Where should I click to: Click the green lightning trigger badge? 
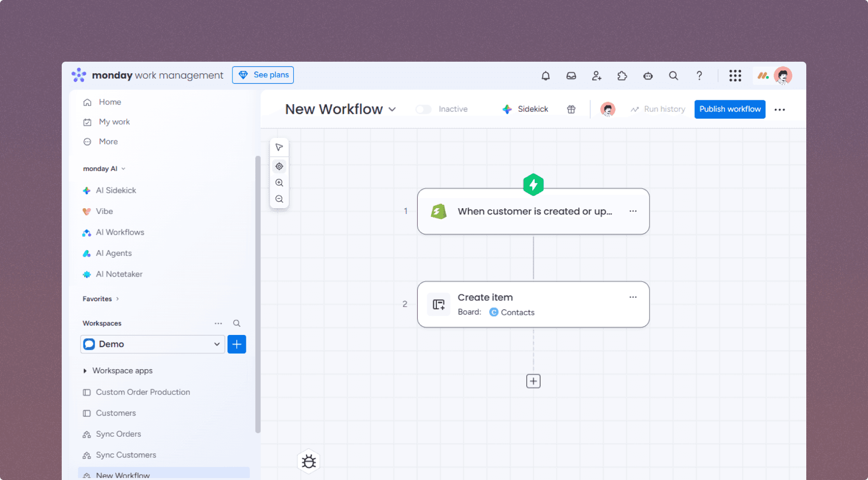(533, 185)
